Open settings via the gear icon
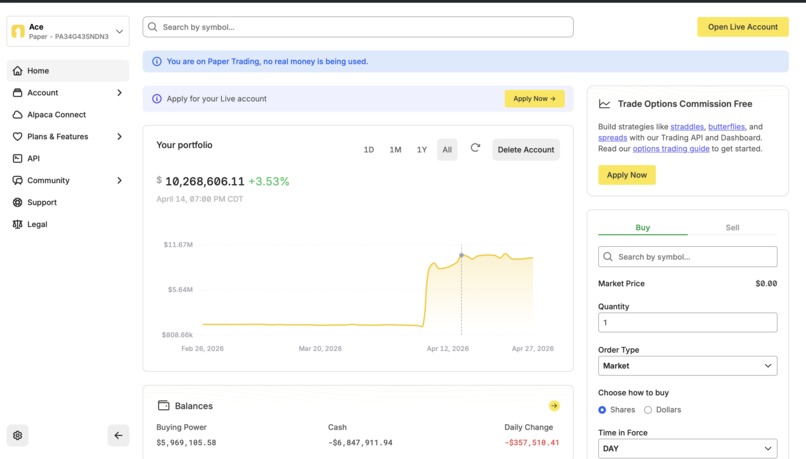806x459 pixels. click(x=17, y=435)
